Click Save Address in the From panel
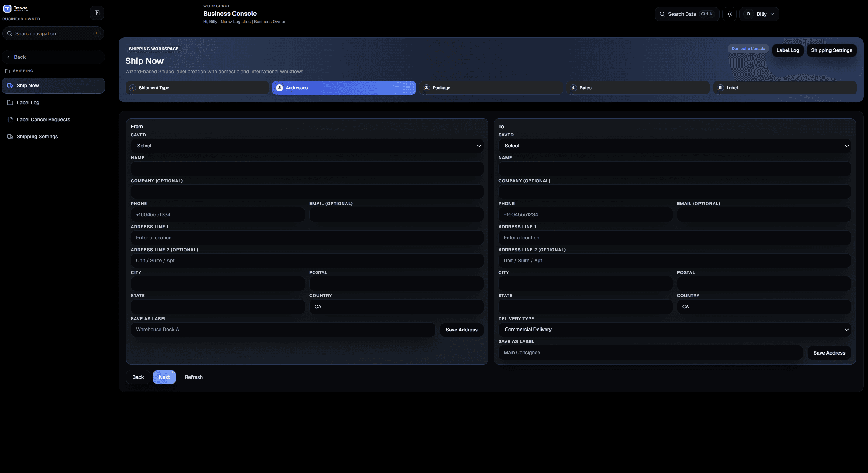The image size is (868, 473). 461,330
